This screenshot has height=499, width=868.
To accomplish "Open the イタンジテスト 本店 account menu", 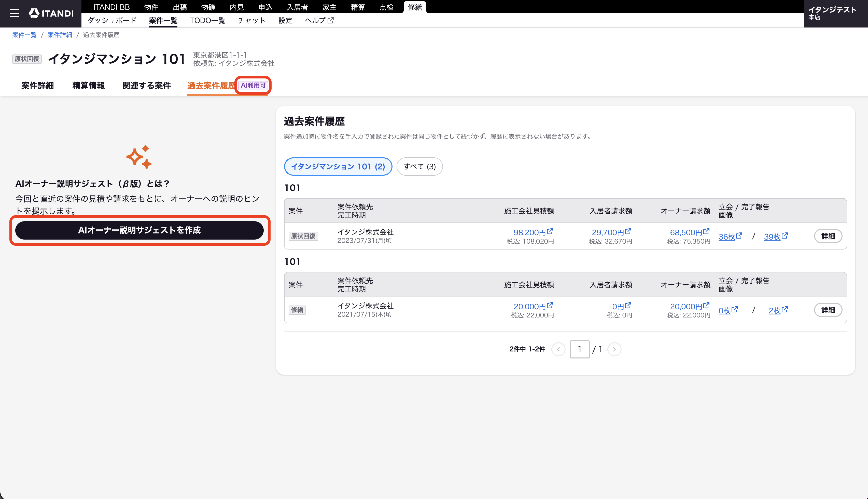I will (836, 13).
